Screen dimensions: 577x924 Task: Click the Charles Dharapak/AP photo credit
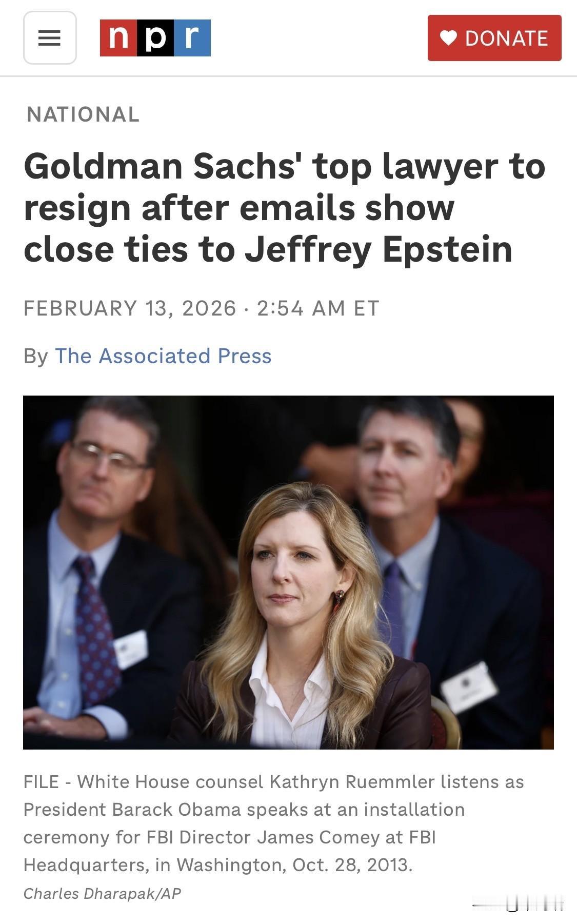(102, 894)
